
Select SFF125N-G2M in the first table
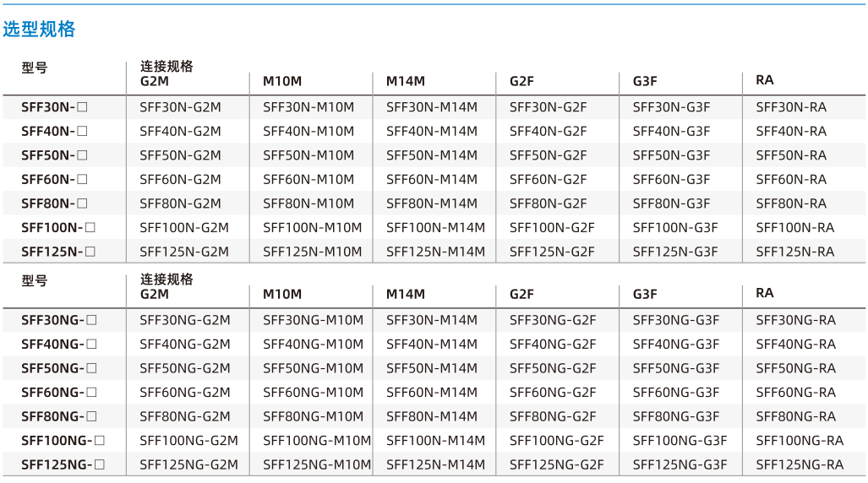click(x=183, y=252)
